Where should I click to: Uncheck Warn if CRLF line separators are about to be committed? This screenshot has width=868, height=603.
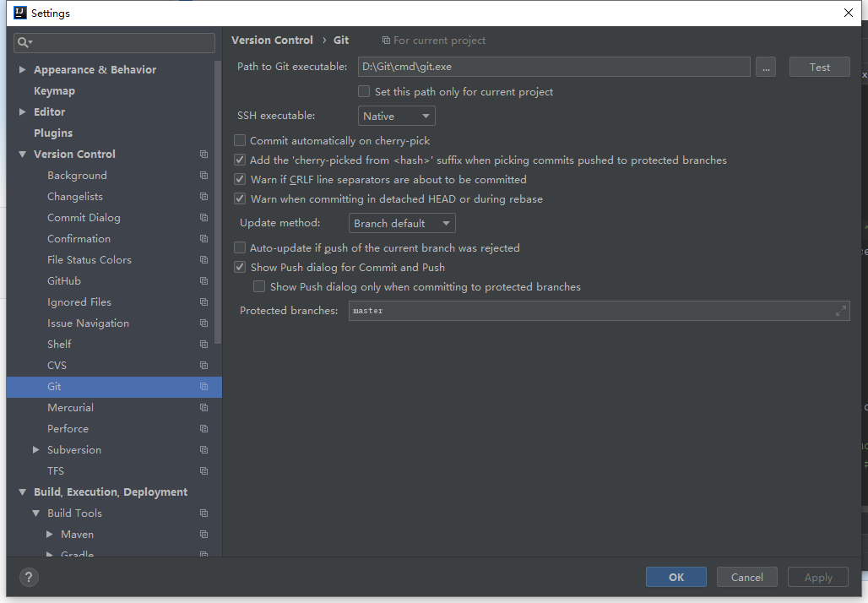click(239, 179)
